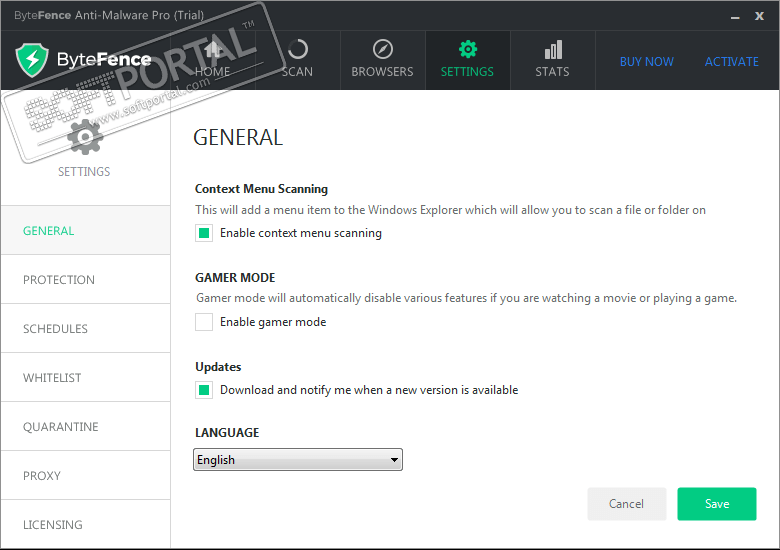Minimize the ByteFence window
The width and height of the screenshot is (780, 550).
click(735, 18)
